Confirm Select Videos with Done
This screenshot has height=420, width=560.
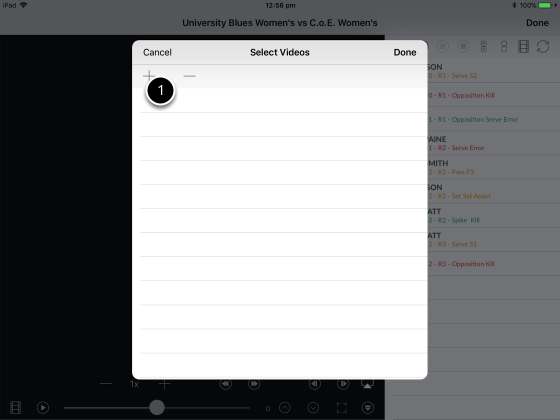tap(405, 52)
